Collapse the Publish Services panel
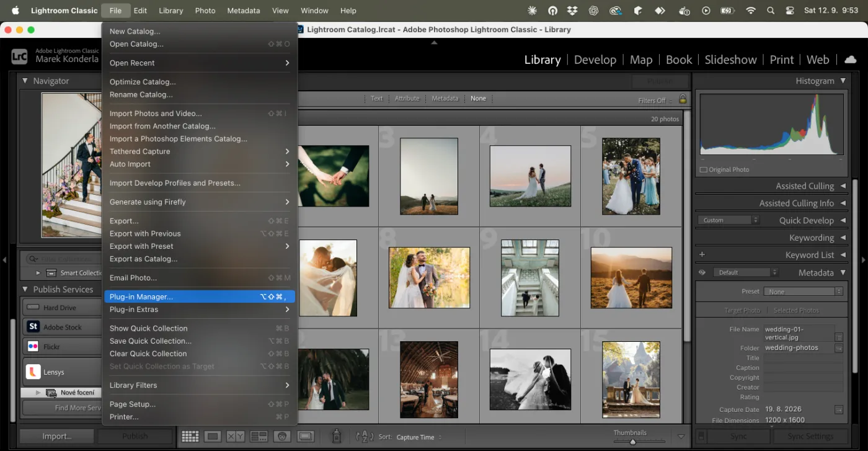Screen dimensions: 868x451 pos(25,289)
